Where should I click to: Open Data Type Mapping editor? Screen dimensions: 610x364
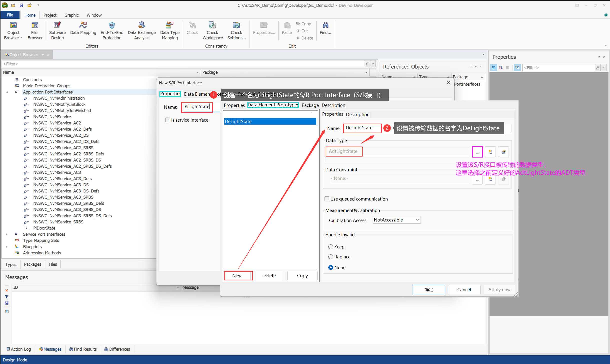[170, 30]
